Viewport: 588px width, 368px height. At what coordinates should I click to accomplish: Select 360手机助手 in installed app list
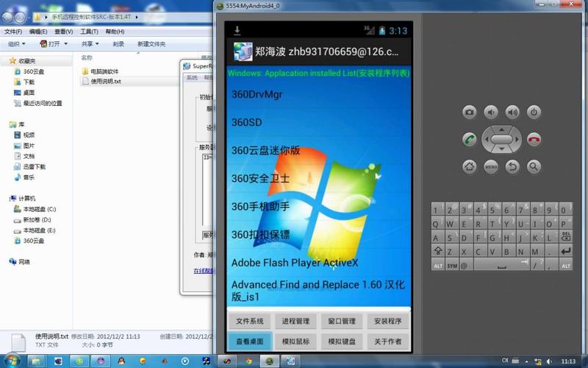[x=319, y=207]
